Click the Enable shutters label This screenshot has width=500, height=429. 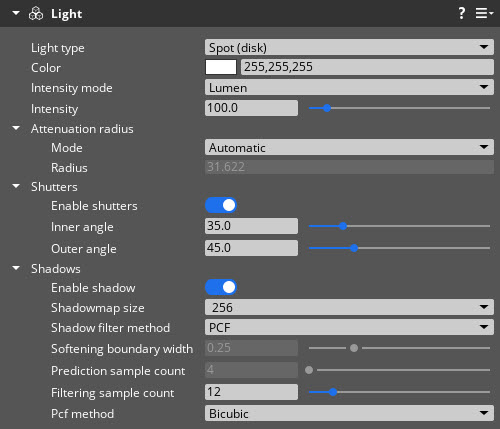coord(94,206)
